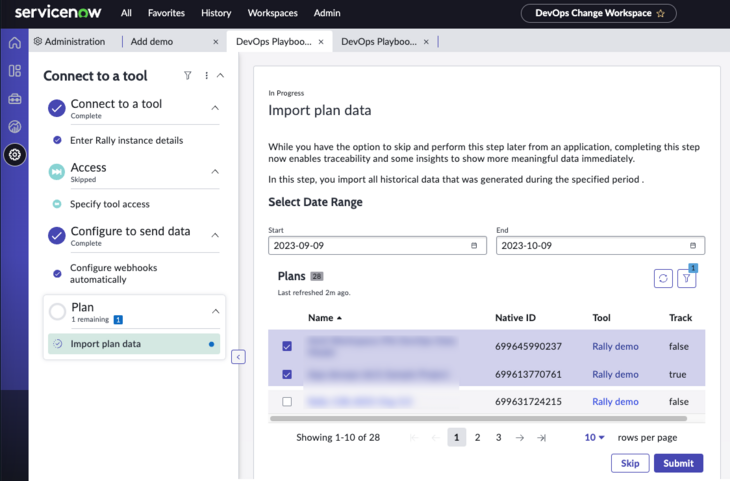The height and width of the screenshot is (481, 730).
Task: Click the Native ID column header
Action: point(515,318)
